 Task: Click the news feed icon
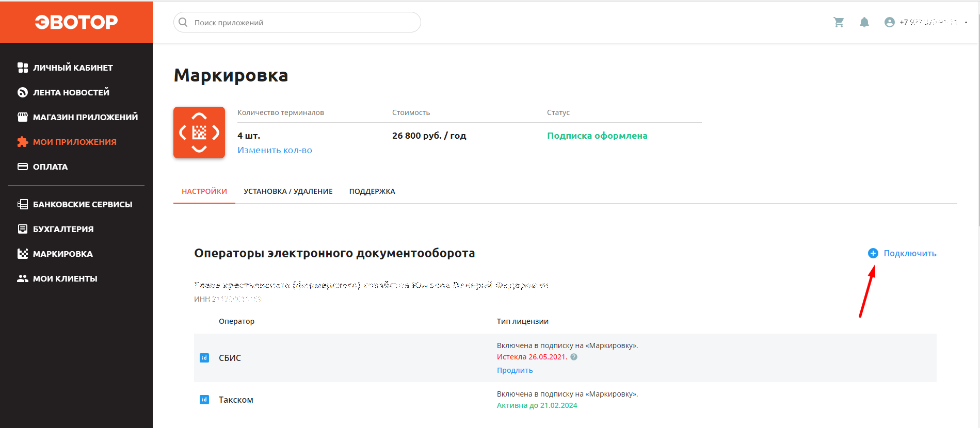pyautogui.click(x=23, y=92)
